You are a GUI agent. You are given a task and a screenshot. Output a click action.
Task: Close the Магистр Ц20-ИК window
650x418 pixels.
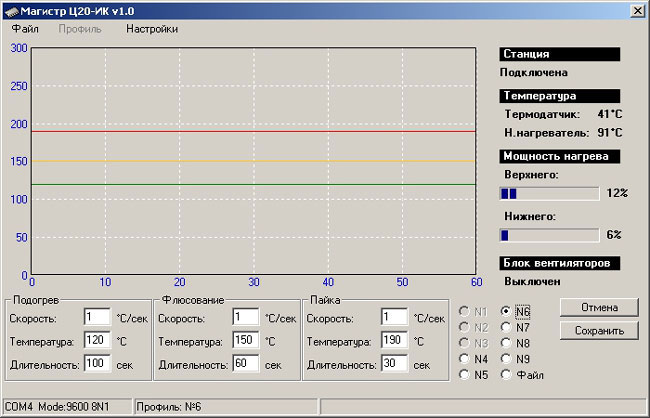(636, 10)
